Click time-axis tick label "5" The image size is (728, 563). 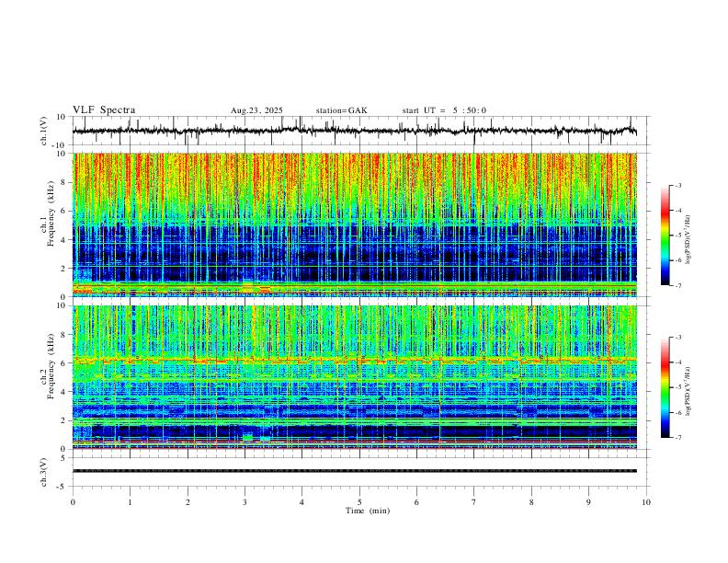point(359,502)
